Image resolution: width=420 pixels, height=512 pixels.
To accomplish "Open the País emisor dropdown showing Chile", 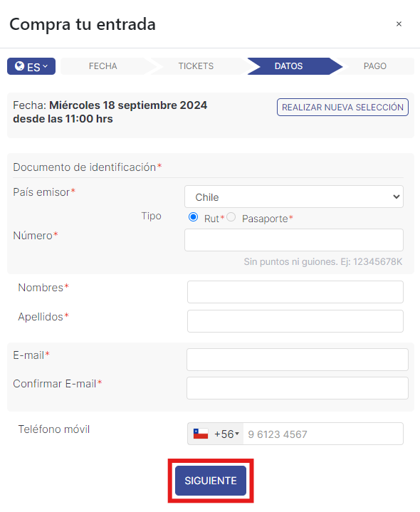I will pos(294,197).
